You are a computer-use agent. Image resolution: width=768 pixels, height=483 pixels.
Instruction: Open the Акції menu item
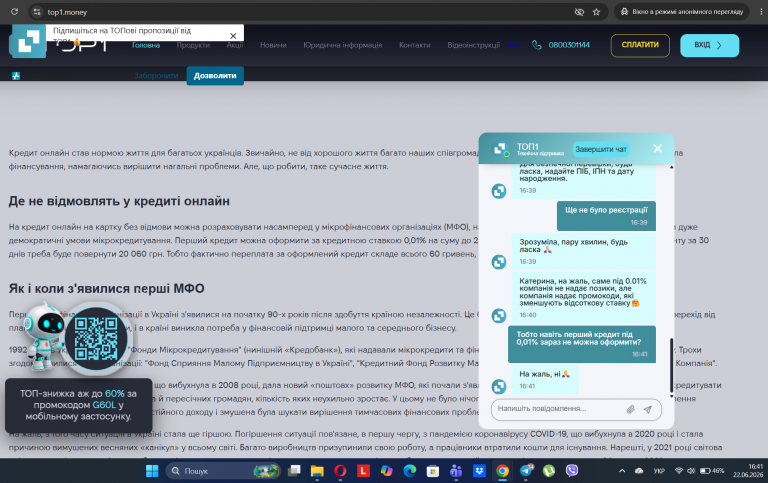coord(235,45)
